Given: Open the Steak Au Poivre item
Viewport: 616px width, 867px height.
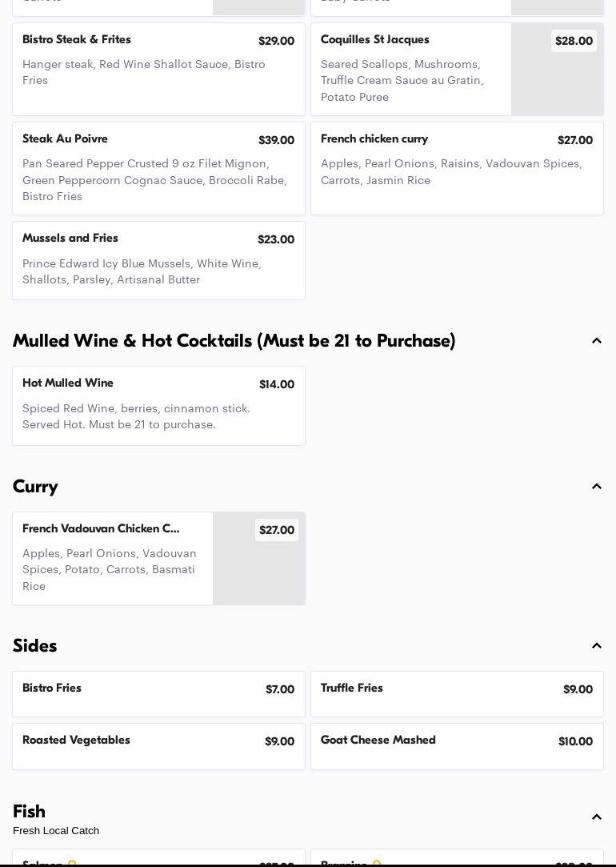Looking at the screenshot, I should (158, 168).
